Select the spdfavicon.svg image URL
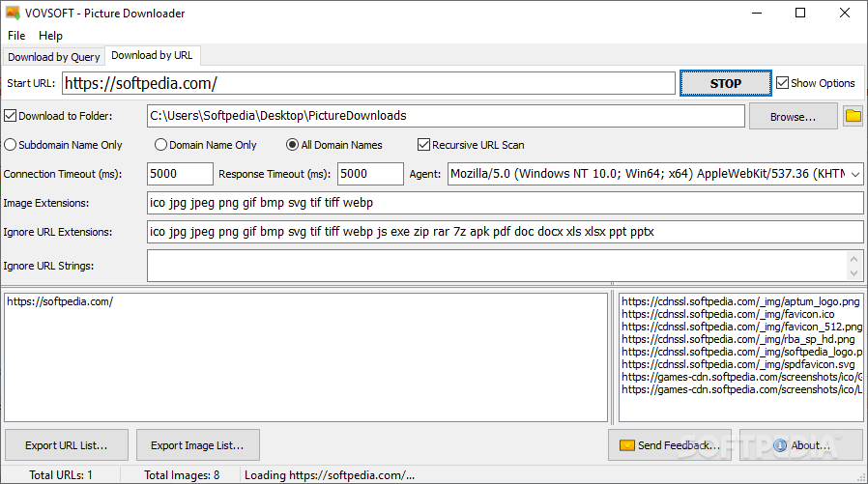 [738, 364]
